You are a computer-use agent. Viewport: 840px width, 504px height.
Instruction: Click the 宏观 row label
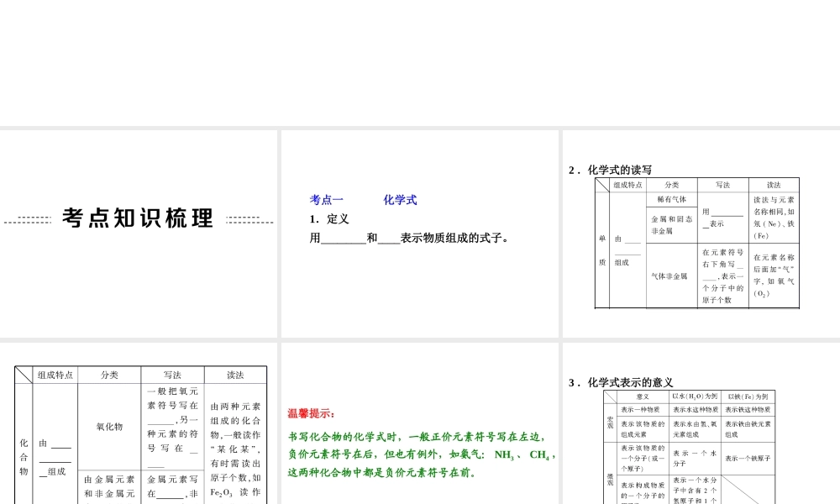(610, 423)
